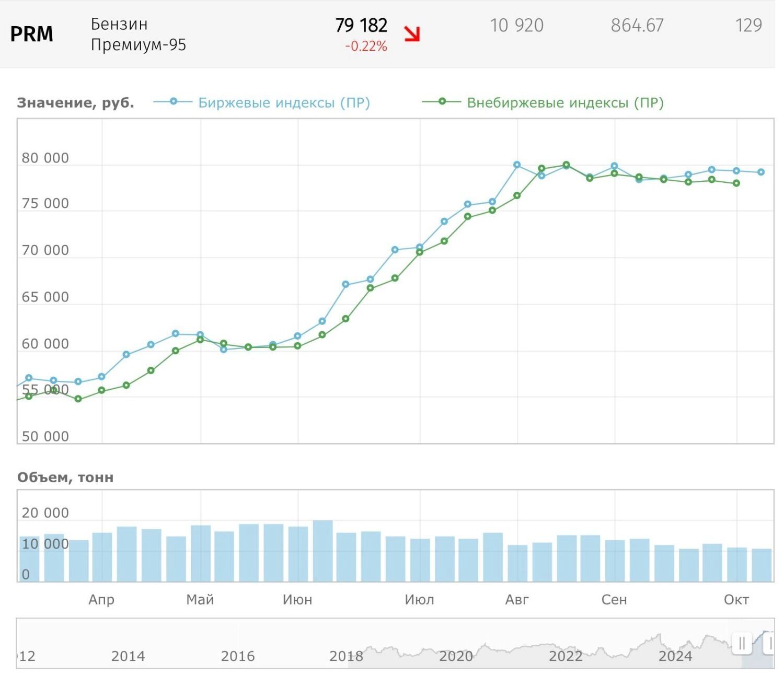This screenshot has width=784, height=674.
Task: Click the blue peak point above the Авг label
Action: 517,165
